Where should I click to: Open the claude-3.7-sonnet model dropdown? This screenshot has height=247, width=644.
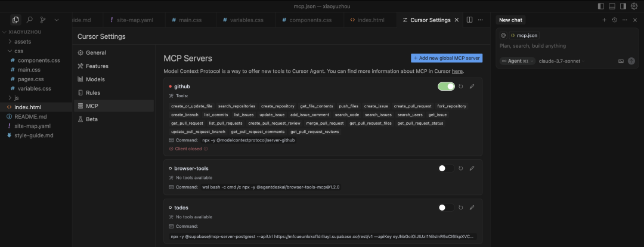(x=562, y=61)
